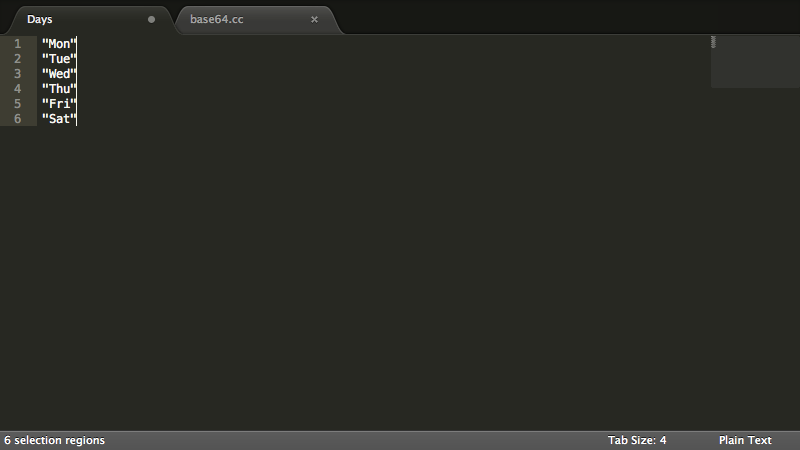This screenshot has width=800, height=450.
Task: Click line number 6 in the gutter
Action: click(17, 119)
